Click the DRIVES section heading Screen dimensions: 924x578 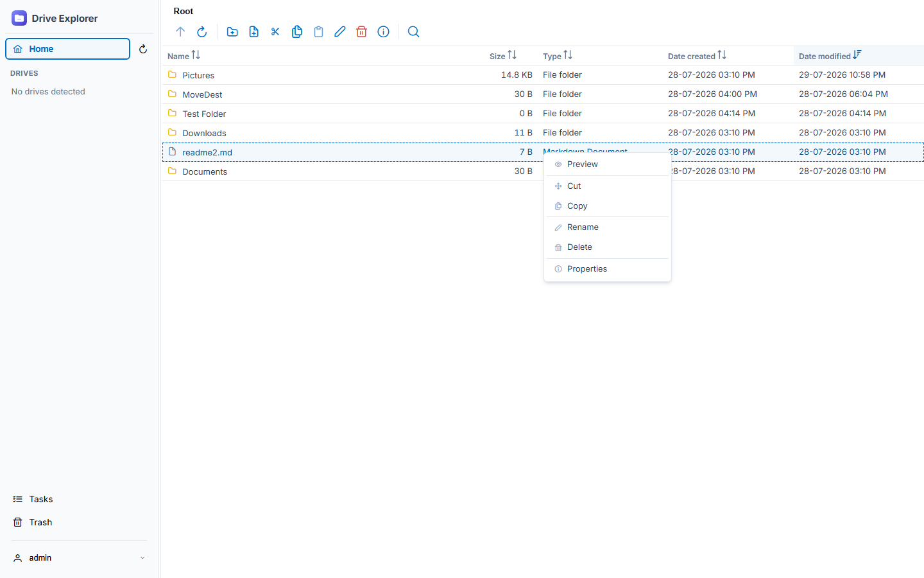(x=24, y=73)
